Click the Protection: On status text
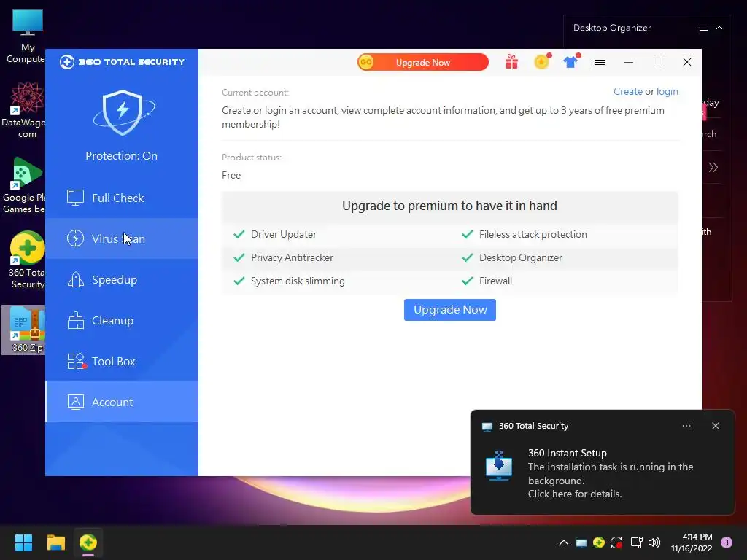 pos(122,156)
